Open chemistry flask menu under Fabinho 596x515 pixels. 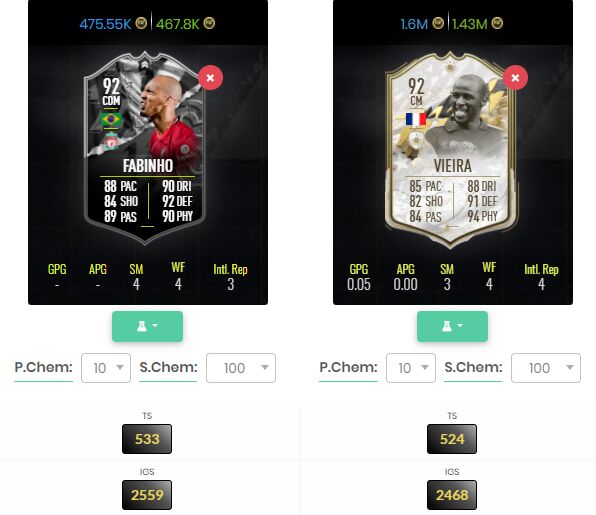pos(147,326)
